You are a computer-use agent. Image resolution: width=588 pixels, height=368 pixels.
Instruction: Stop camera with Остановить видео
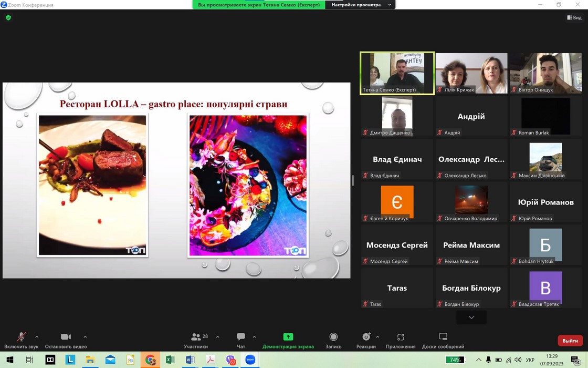click(66, 338)
